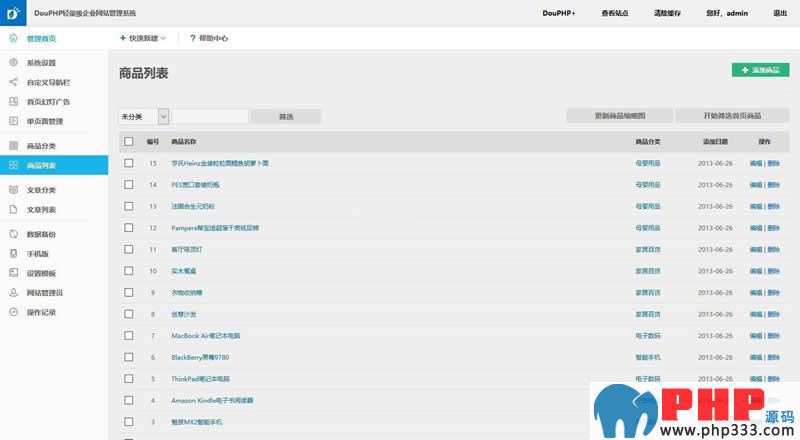
Task: Select the checkbox for 实木餐桌 row
Action: pyautogui.click(x=129, y=271)
